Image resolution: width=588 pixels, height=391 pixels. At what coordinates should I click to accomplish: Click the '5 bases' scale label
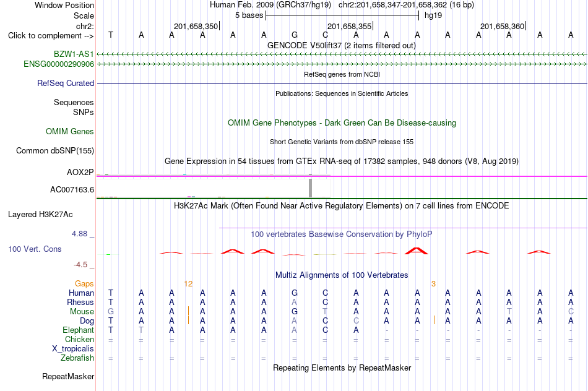pos(249,15)
